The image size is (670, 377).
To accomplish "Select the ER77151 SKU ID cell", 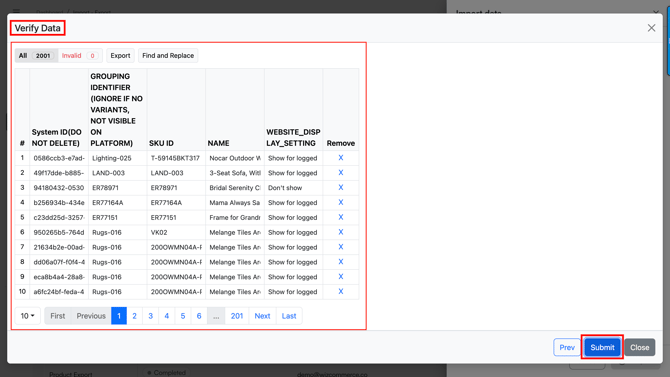I will [176, 218].
